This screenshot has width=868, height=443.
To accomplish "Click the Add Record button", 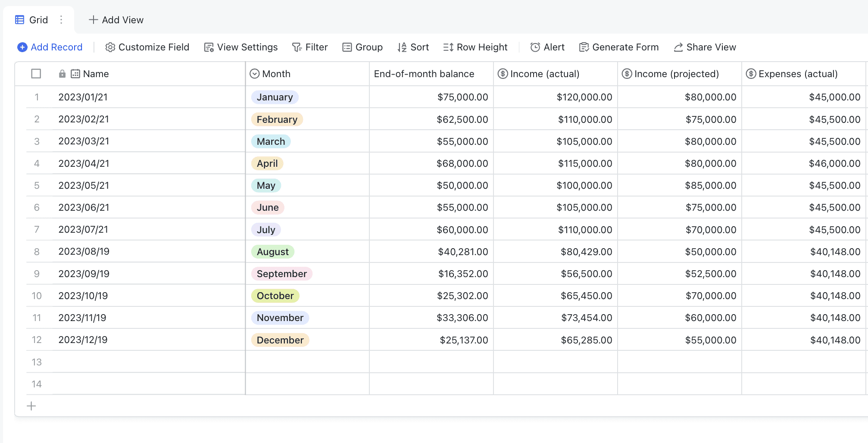I will tap(50, 47).
